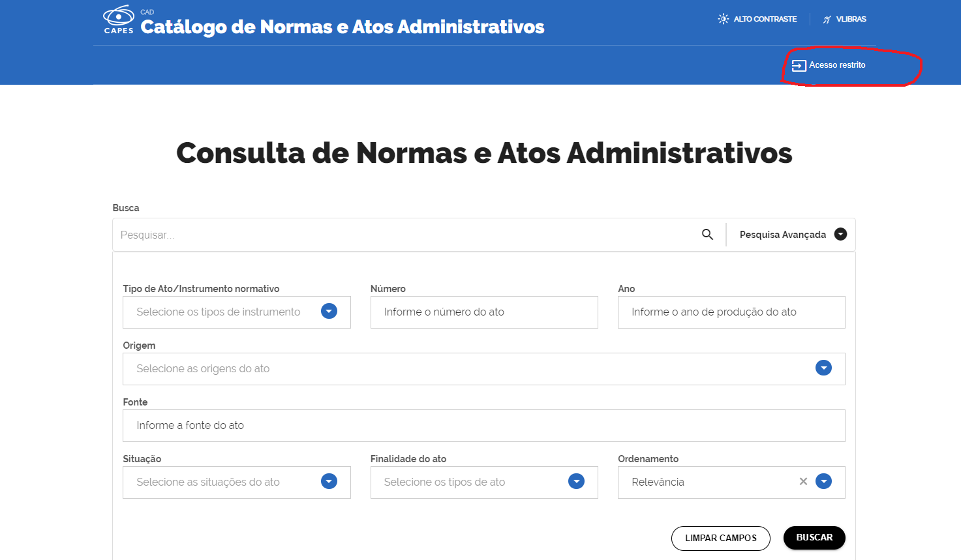Viewport: 961px width, 560px height.
Task: Click the CAPES logo icon
Action: click(119, 20)
